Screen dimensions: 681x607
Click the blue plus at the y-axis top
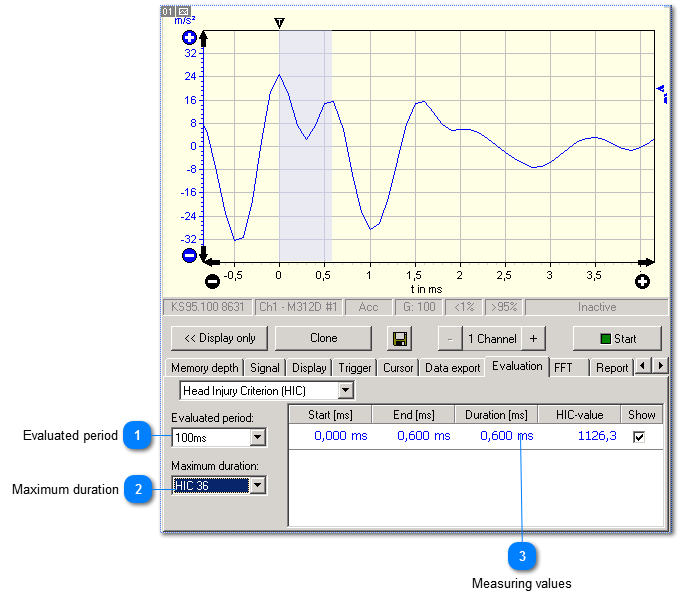tap(189, 38)
